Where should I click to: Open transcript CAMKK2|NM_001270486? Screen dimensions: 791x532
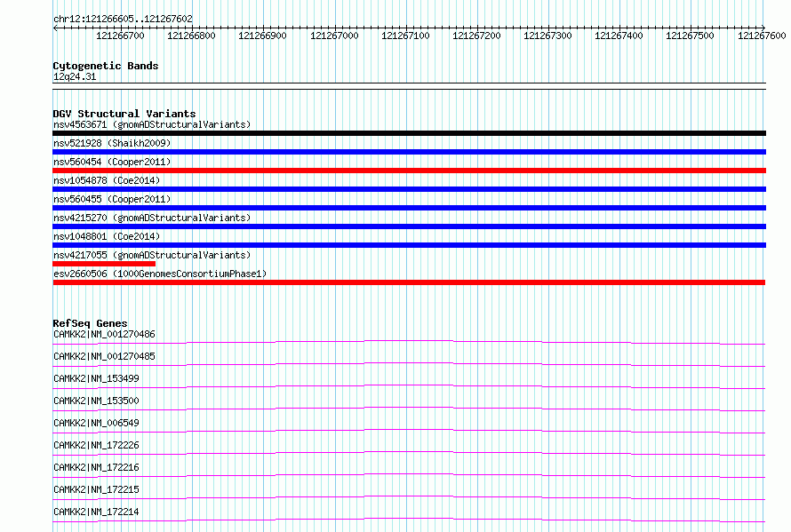click(104, 334)
